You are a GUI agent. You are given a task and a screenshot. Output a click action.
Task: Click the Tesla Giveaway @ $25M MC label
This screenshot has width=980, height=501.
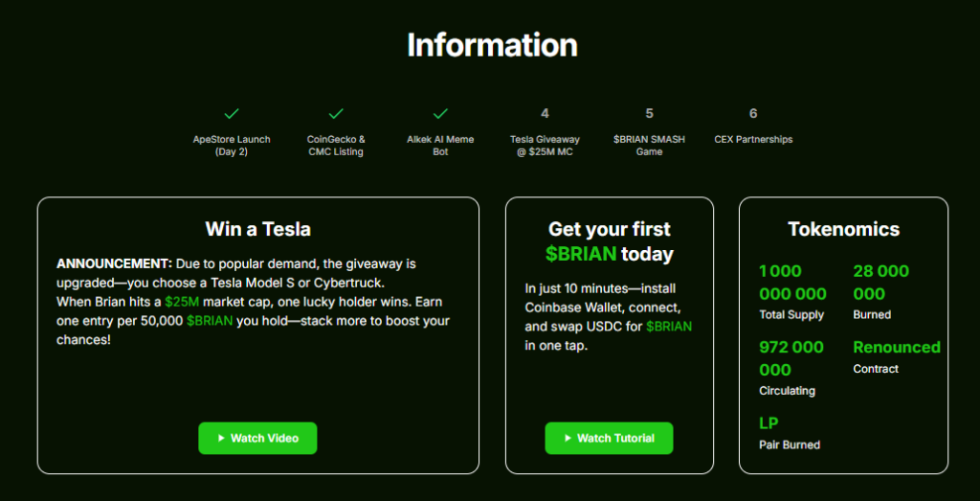[545, 146]
